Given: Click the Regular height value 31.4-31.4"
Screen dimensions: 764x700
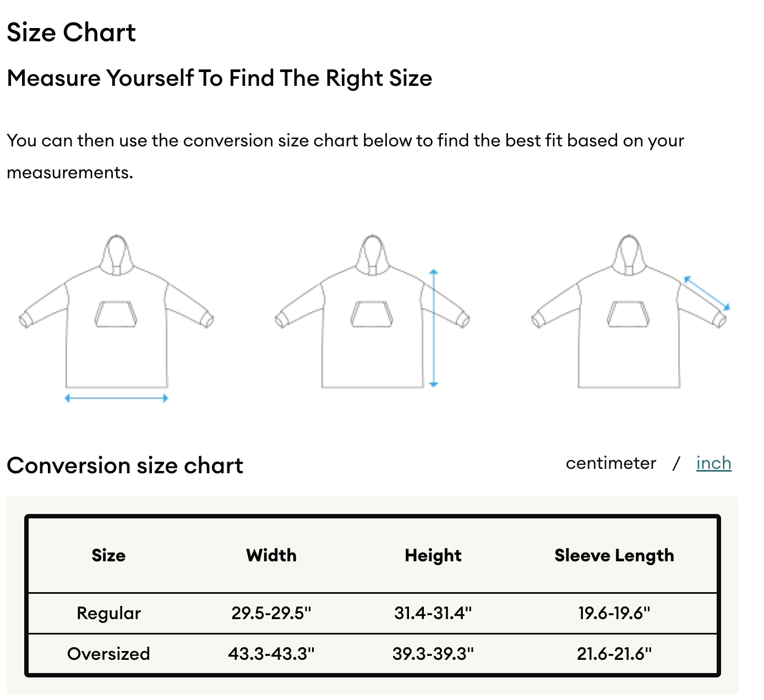Looking at the screenshot, I should [x=433, y=613].
